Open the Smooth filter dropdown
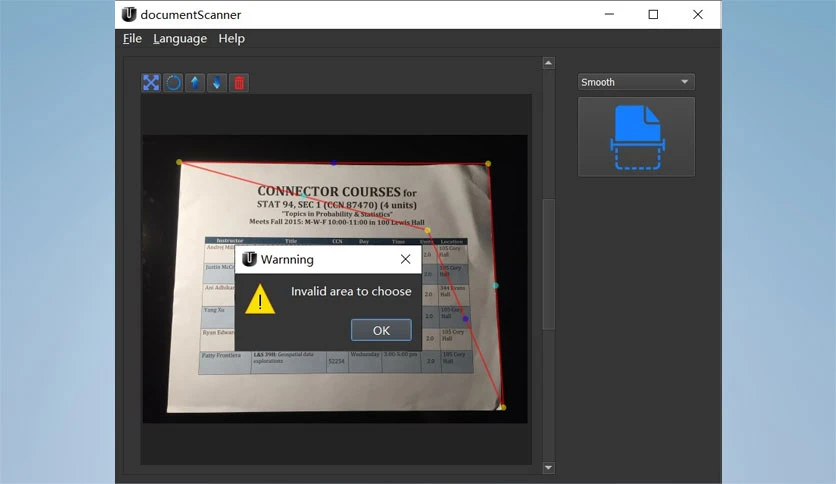Viewport: 836px width, 484px height. [636, 82]
